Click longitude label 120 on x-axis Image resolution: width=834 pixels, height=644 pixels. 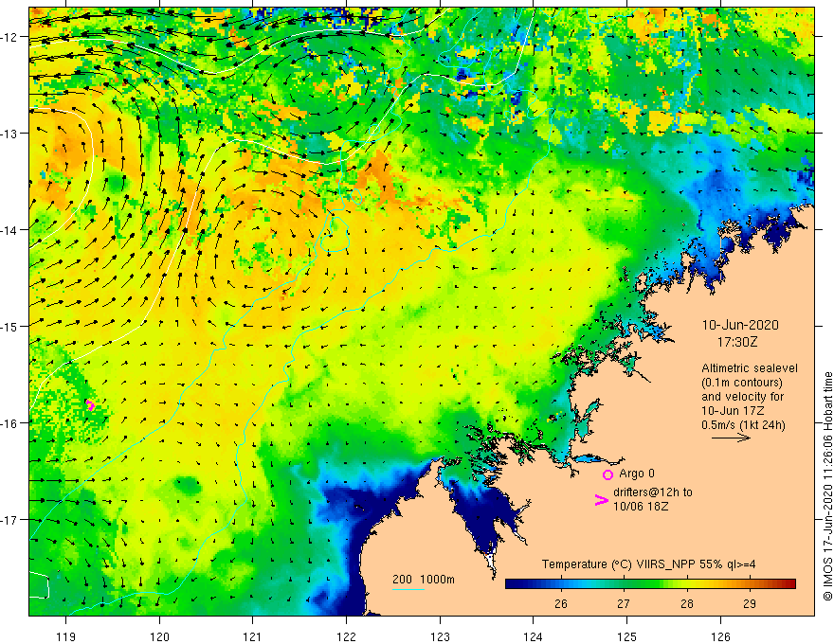(159, 636)
